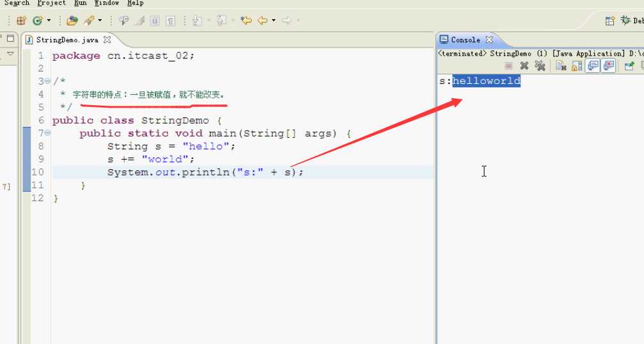Viewport: 644px width, 344px height.
Task: Select the Console view tab
Action: (x=465, y=40)
